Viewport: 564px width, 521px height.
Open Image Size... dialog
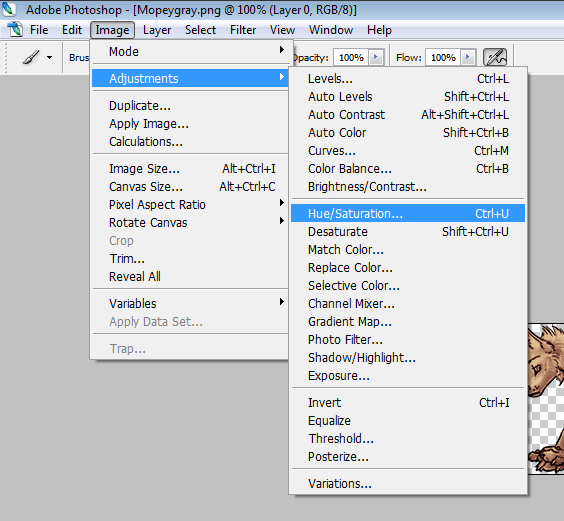tap(190, 168)
